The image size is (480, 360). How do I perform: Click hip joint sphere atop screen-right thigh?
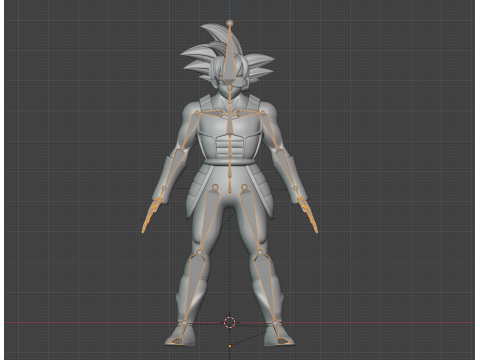pos(244,187)
